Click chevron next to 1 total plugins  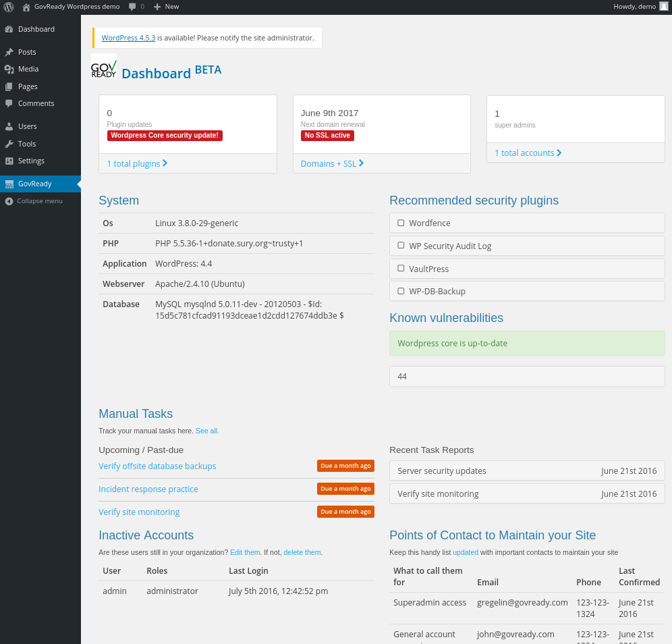pos(165,163)
